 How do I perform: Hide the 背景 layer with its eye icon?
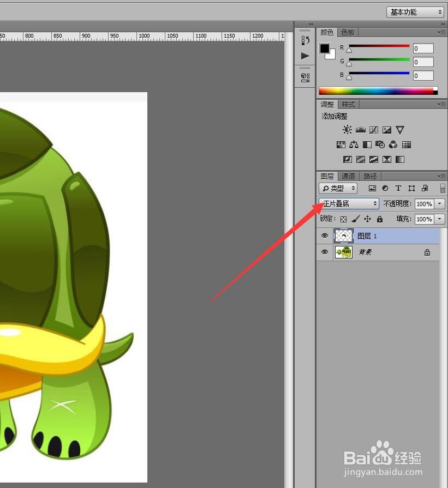click(324, 252)
